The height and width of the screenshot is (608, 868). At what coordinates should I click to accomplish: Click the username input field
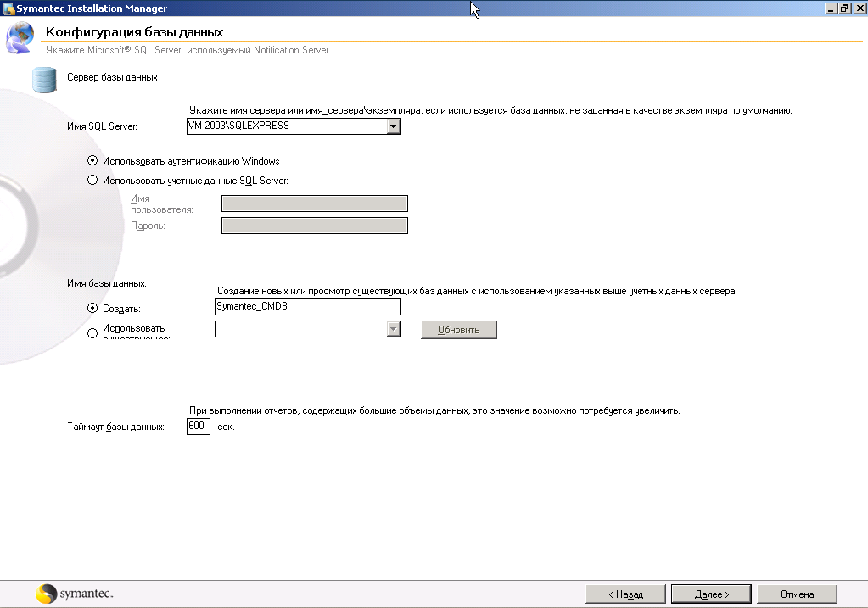pos(315,203)
